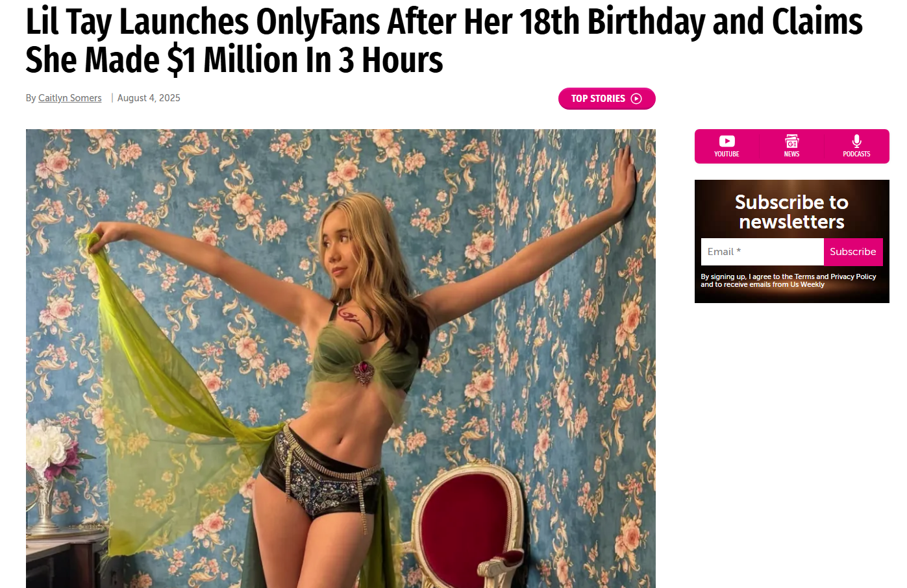
Task: Click the circled play icon in Top Stories
Action: tap(636, 99)
